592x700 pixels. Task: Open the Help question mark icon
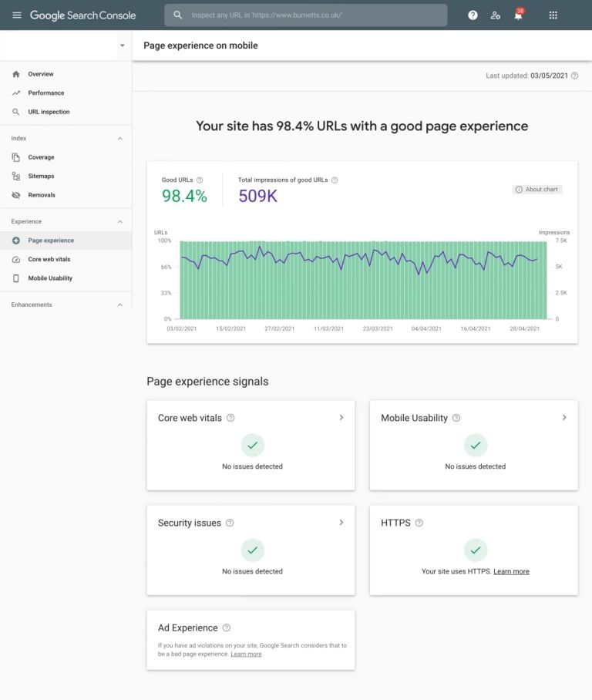pyautogui.click(x=473, y=15)
